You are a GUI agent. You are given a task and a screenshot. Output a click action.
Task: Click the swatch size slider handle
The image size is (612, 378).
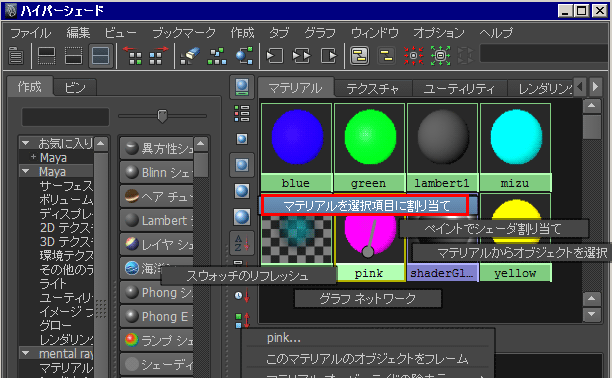(x=162, y=116)
